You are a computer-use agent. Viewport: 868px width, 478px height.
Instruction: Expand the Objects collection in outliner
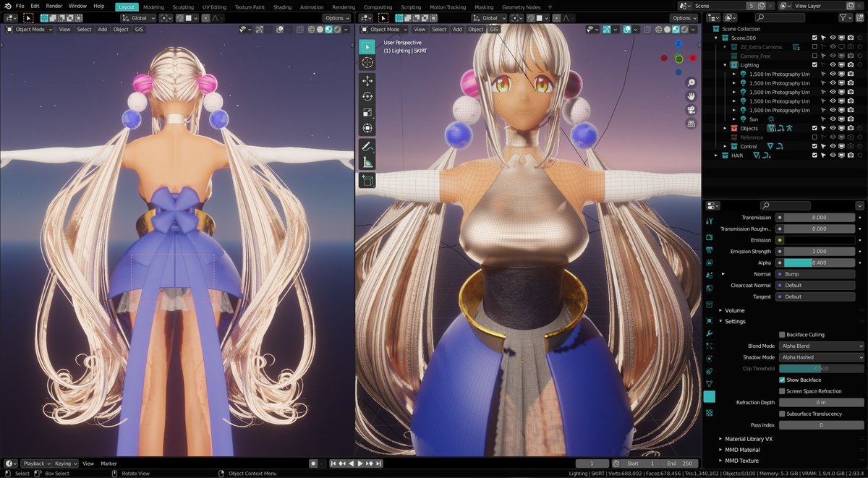point(725,128)
